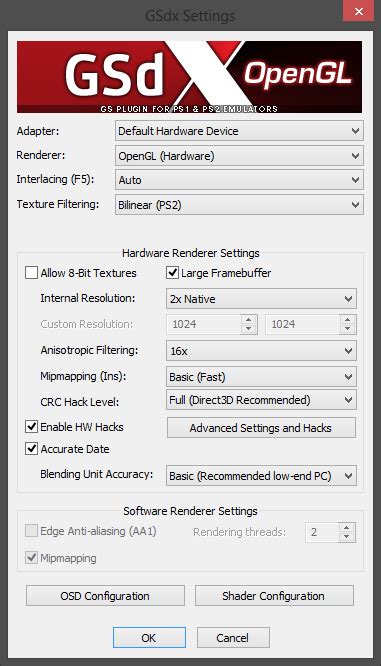This screenshot has height=666, width=381.
Task: Disable the Enable HW Hacks checkbox
Action: 31,426
